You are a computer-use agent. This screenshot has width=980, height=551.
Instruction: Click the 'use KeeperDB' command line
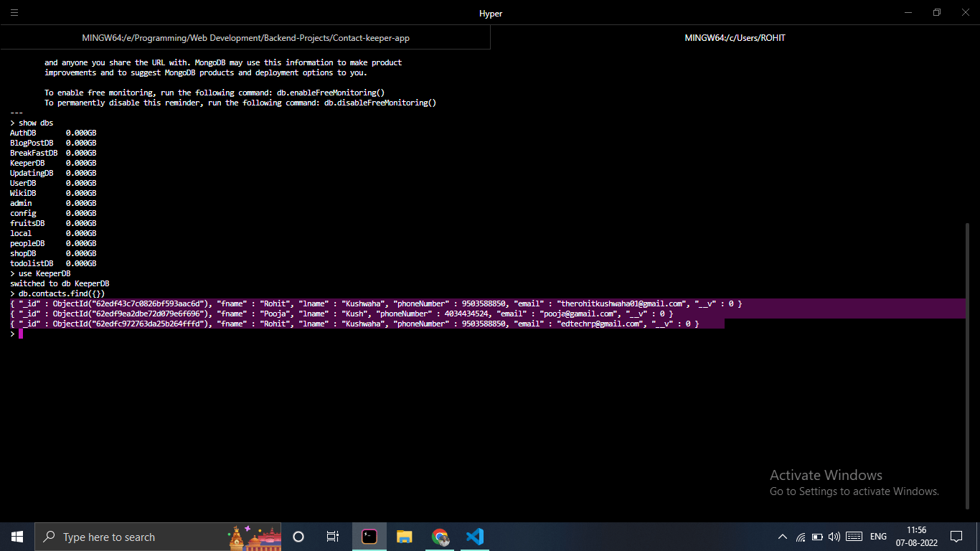pos(44,273)
